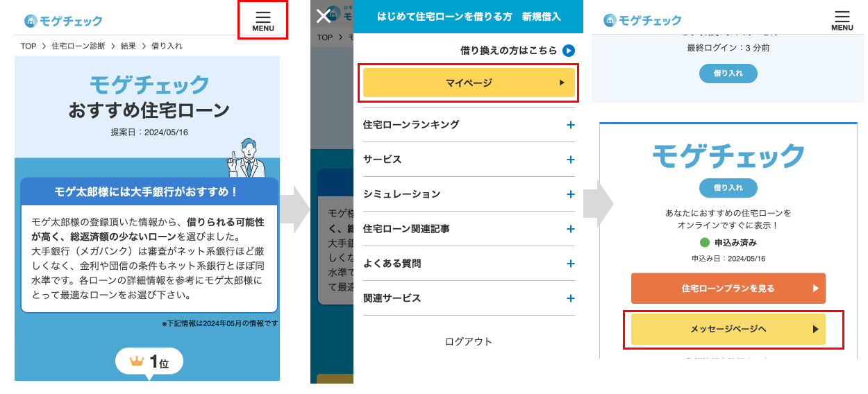The height and width of the screenshot is (394, 868).
Task: Click ログアウト in the menu
Action: [x=469, y=341]
